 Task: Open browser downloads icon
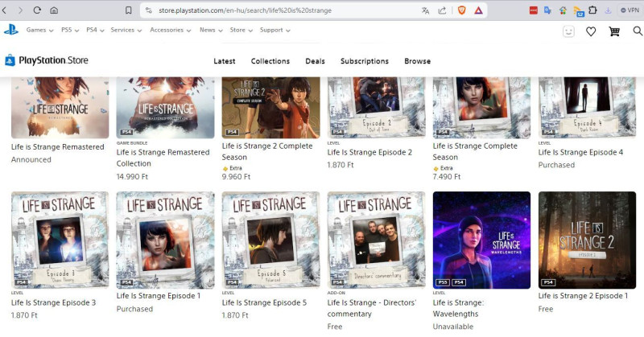(x=608, y=10)
